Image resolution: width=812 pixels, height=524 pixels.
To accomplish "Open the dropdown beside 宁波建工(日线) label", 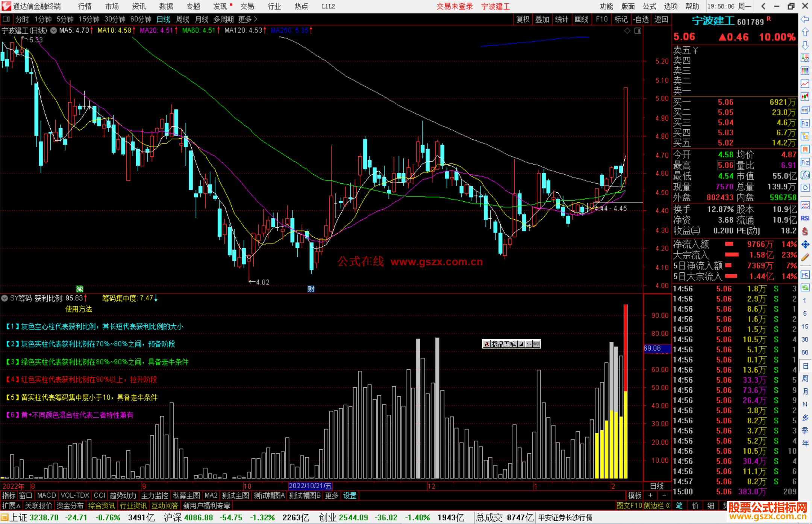I will tap(53, 30).
